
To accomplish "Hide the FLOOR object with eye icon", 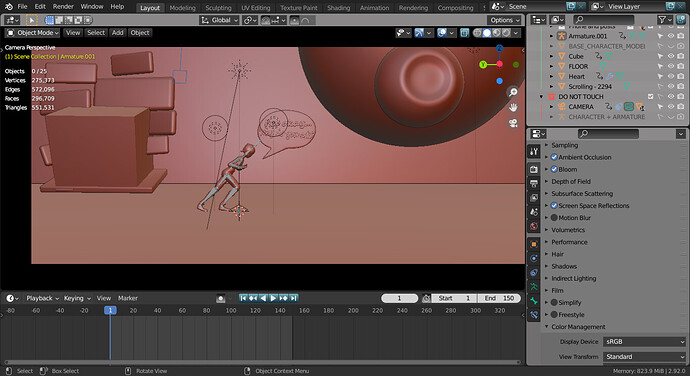I will [671, 66].
